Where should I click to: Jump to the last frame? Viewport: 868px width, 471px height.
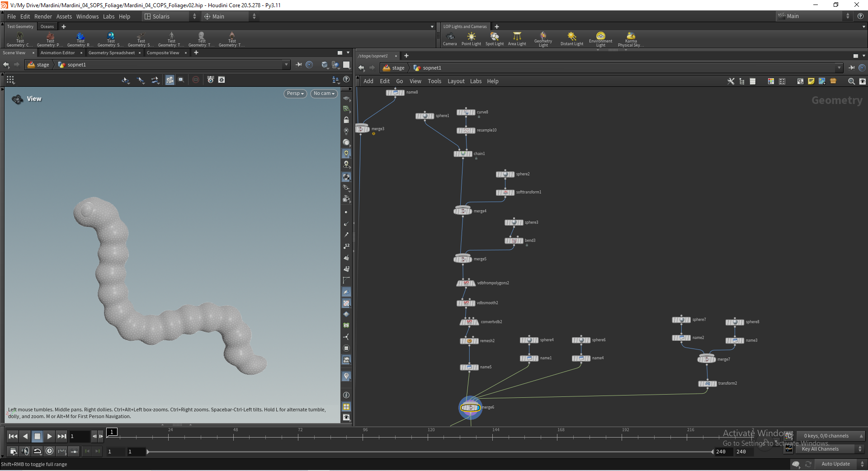(x=62, y=436)
